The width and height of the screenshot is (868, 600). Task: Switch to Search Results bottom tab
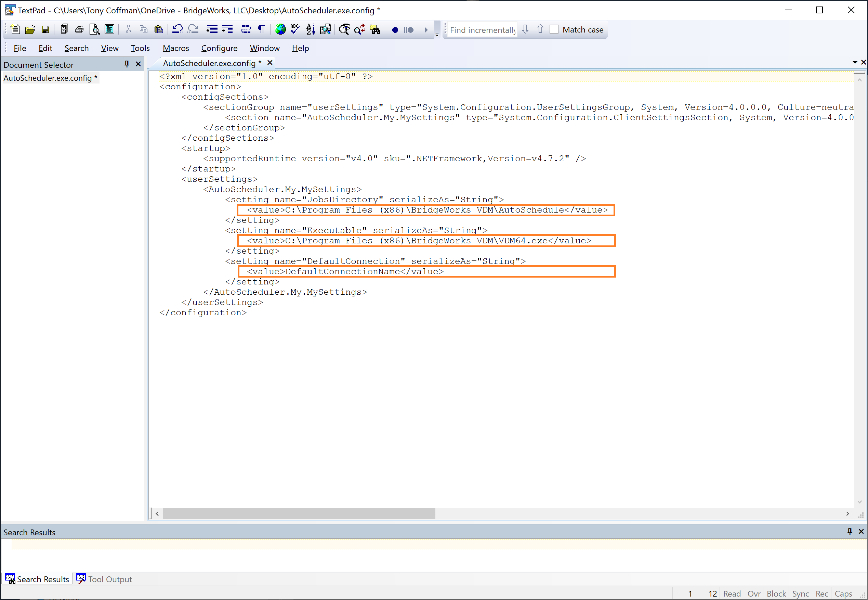click(37, 579)
